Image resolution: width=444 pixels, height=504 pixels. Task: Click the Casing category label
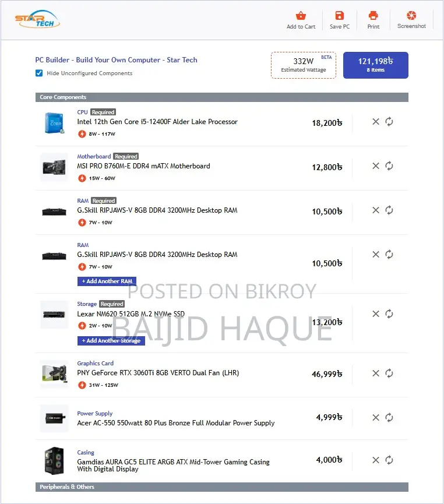(86, 453)
